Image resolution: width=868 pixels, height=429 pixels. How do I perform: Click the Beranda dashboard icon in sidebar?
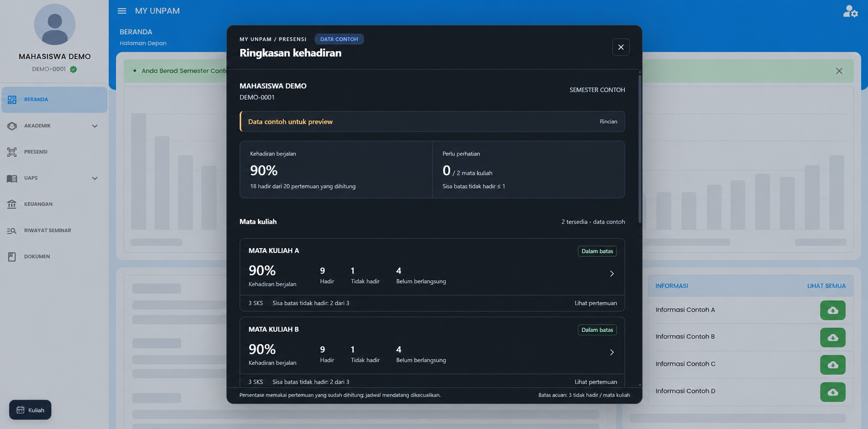coord(12,100)
